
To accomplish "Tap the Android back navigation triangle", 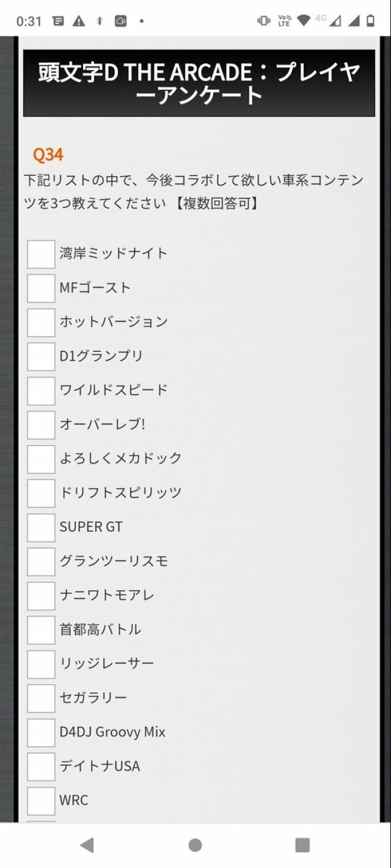I will click(87, 845).
